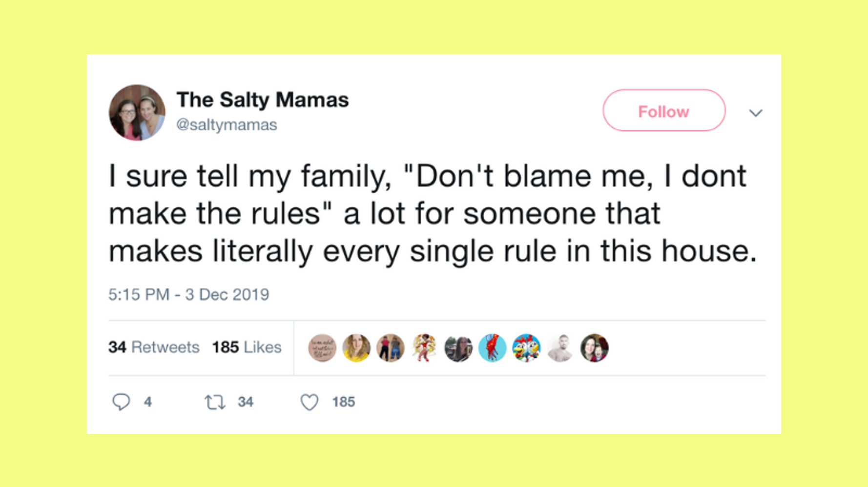
Task: Open liker avatar with pink handwritten text
Action: [x=322, y=348]
